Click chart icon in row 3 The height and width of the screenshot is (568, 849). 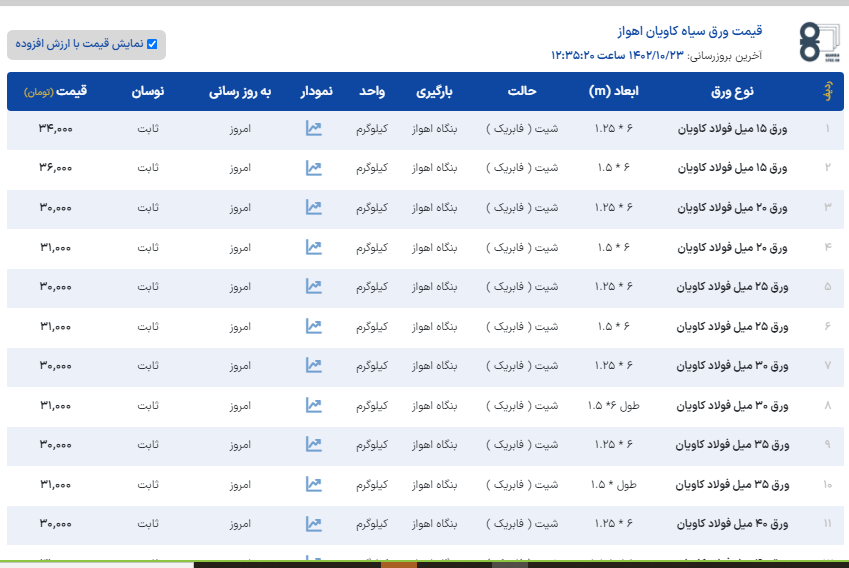pos(313,208)
